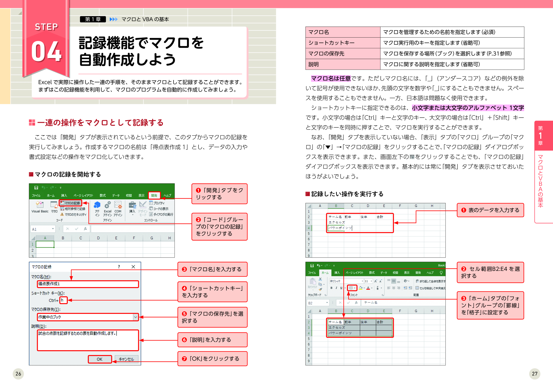
Task: Click the Copy icon in Clipboard group
Action: 320,284
